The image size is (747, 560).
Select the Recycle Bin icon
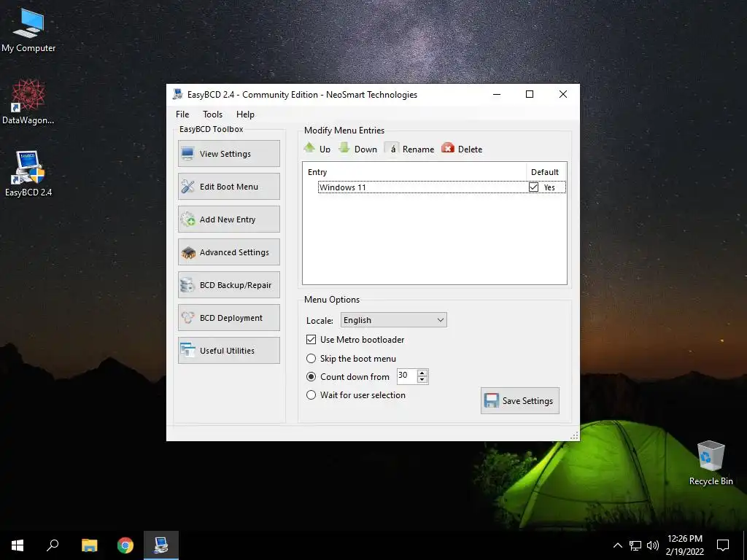711,463
